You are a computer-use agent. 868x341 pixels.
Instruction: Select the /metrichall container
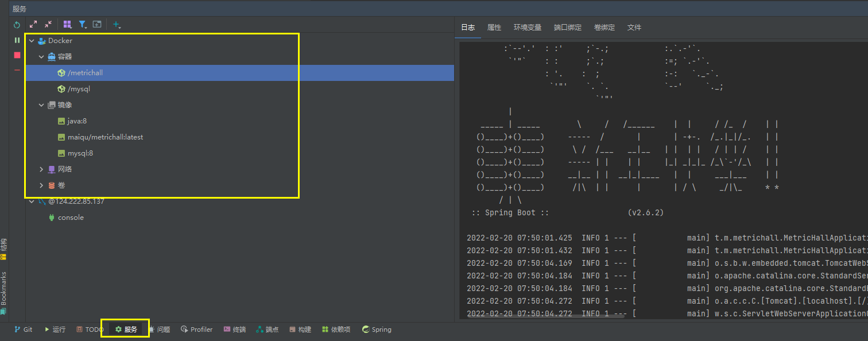point(240,73)
